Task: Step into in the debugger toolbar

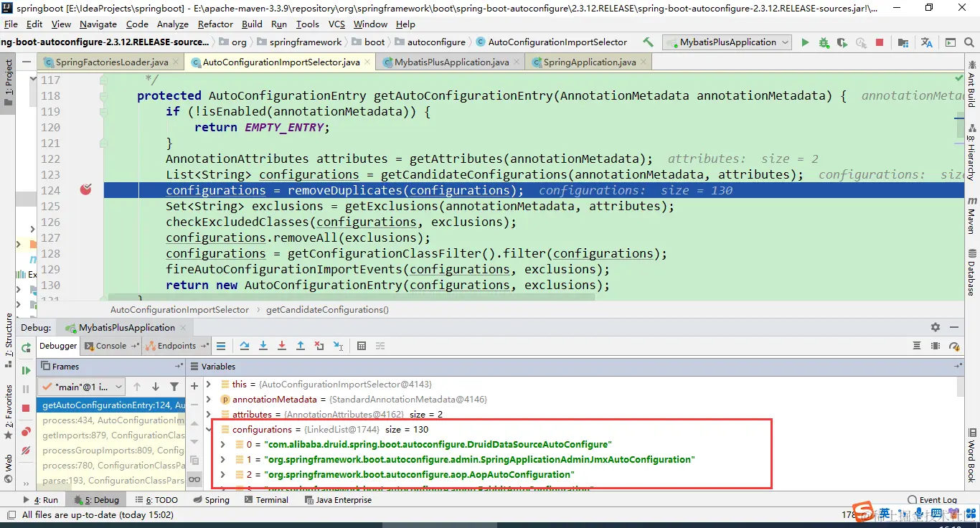Action: pyautogui.click(x=263, y=346)
